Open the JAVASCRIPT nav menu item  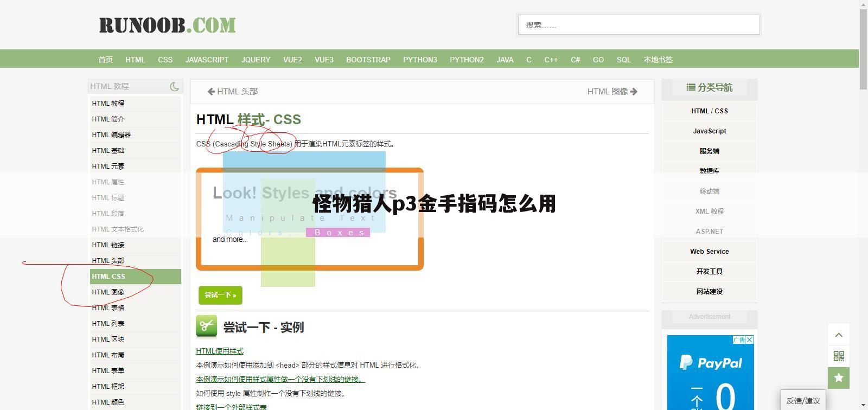coord(207,60)
